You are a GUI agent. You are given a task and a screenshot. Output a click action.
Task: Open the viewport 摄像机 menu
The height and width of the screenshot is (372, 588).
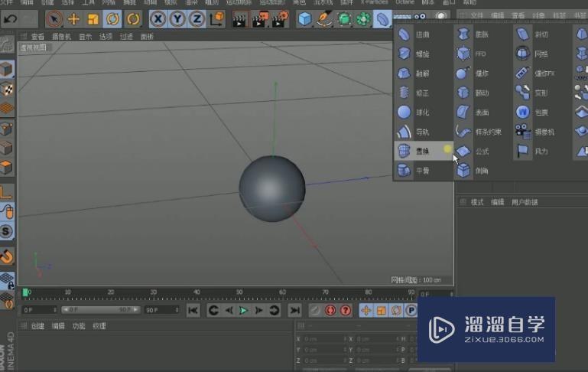(61, 36)
